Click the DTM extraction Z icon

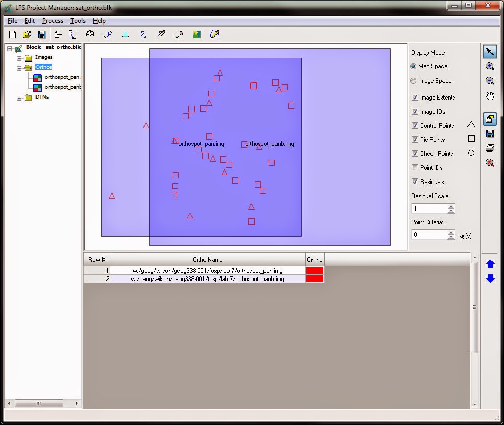pos(143,34)
